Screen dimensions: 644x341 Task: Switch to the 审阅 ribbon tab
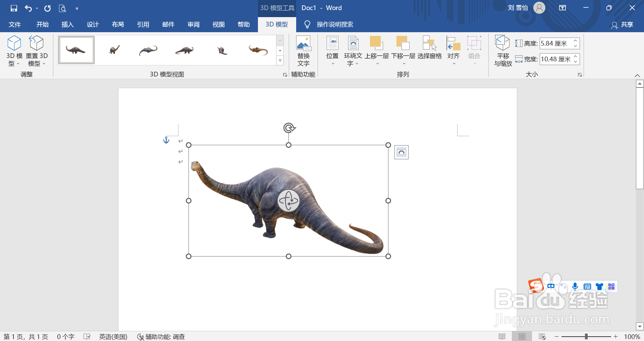point(193,24)
